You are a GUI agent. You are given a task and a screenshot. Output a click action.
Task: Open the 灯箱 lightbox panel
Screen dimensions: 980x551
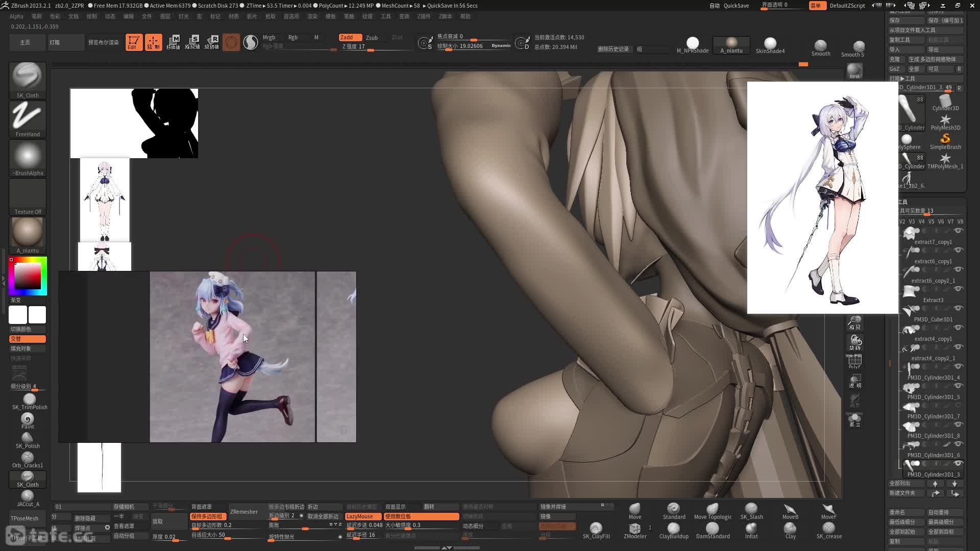click(66, 42)
